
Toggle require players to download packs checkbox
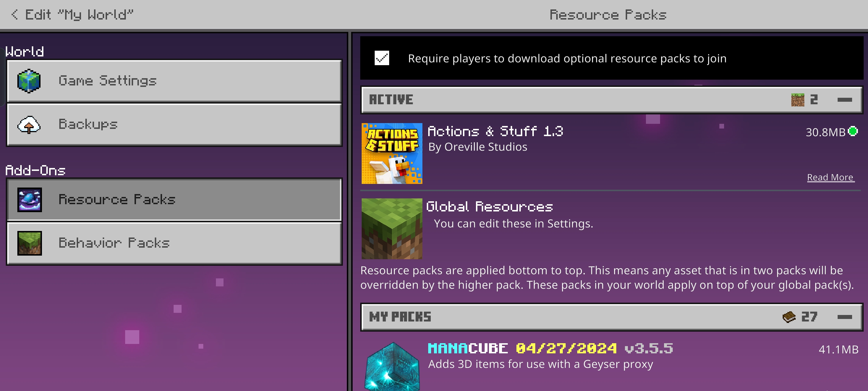pos(382,58)
